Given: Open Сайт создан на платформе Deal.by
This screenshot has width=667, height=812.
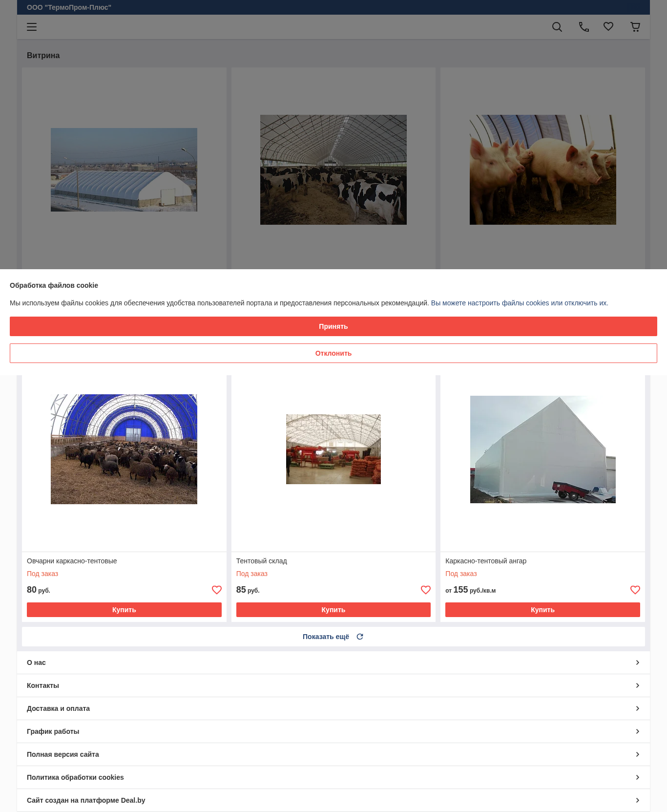Looking at the screenshot, I should point(333,800).
